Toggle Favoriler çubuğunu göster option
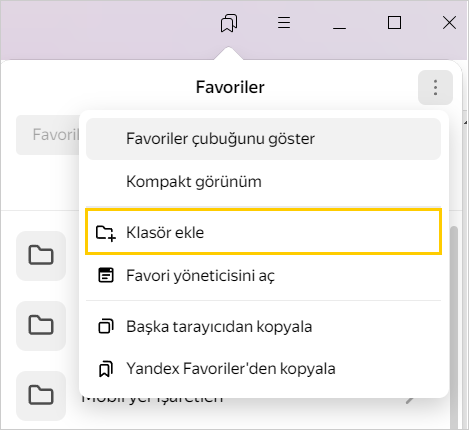The width and height of the screenshot is (469, 430). [x=263, y=139]
